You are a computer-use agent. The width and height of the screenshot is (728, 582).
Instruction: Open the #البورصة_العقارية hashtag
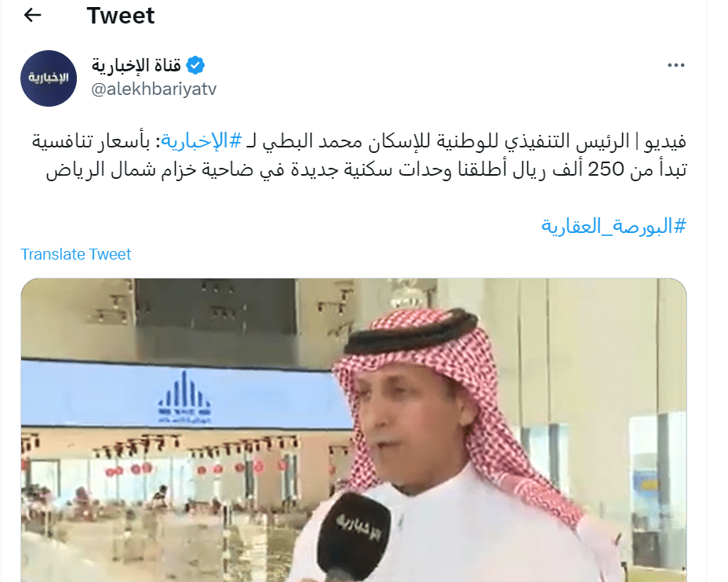pyautogui.click(x=613, y=226)
